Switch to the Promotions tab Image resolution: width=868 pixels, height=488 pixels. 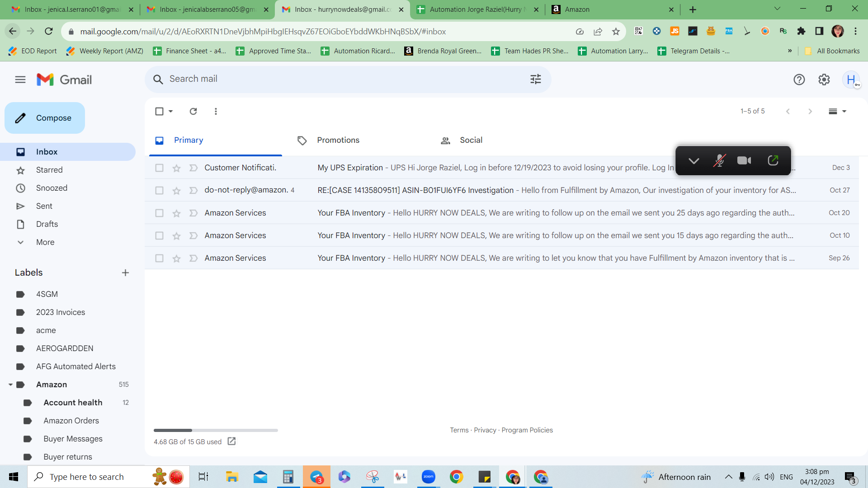coord(338,141)
